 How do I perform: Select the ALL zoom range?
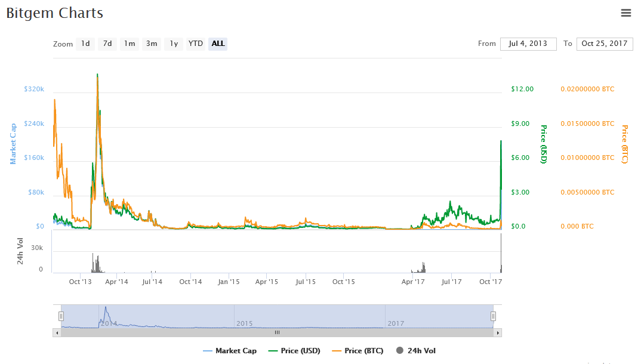(218, 44)
